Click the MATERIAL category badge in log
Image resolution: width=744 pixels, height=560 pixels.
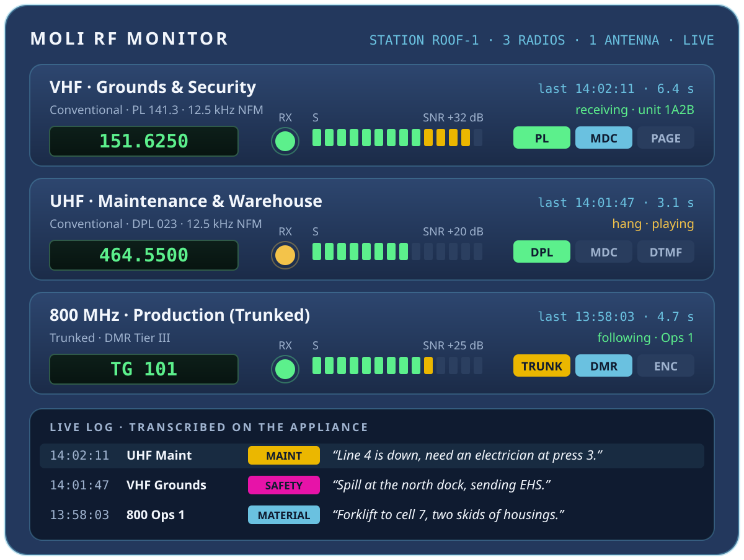[284, 515]
